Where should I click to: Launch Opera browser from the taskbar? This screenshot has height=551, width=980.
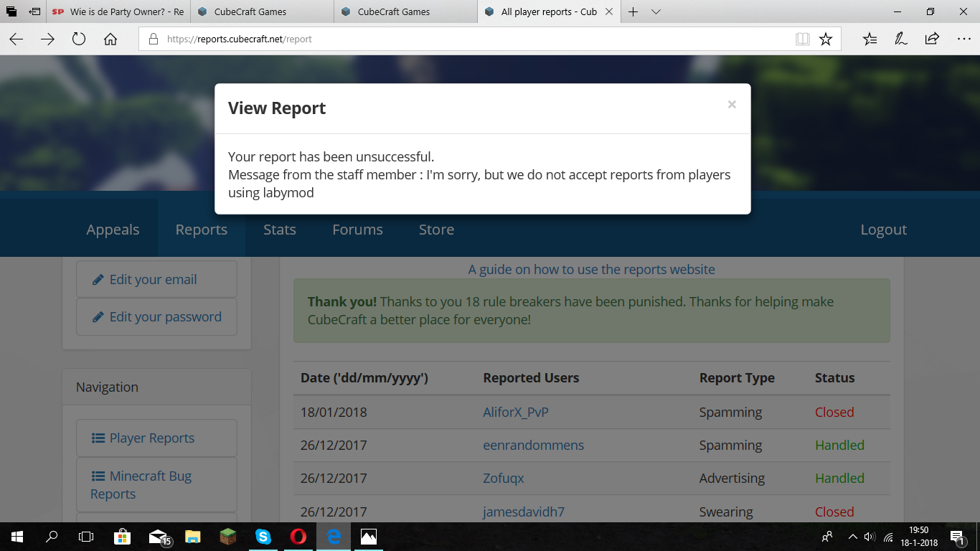pyautogui.click(x=298, y=537)
